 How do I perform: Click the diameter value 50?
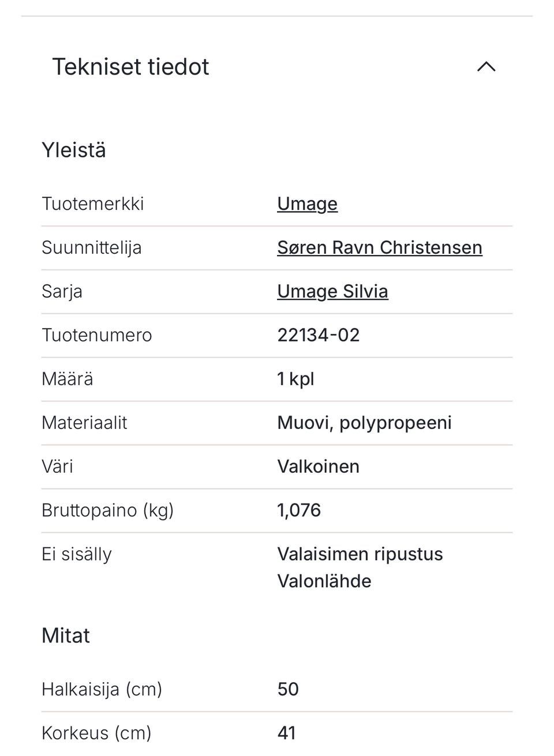tap(288, 689)
